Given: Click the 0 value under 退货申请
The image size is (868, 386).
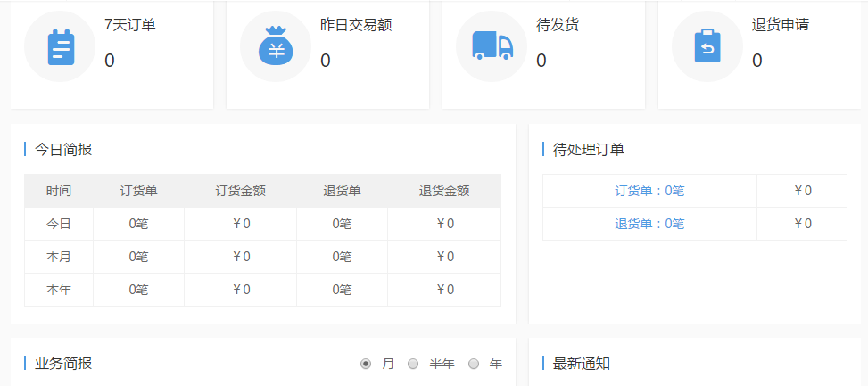Looking at the screenshot, I should pyautogui.click(x=756, y=61).
